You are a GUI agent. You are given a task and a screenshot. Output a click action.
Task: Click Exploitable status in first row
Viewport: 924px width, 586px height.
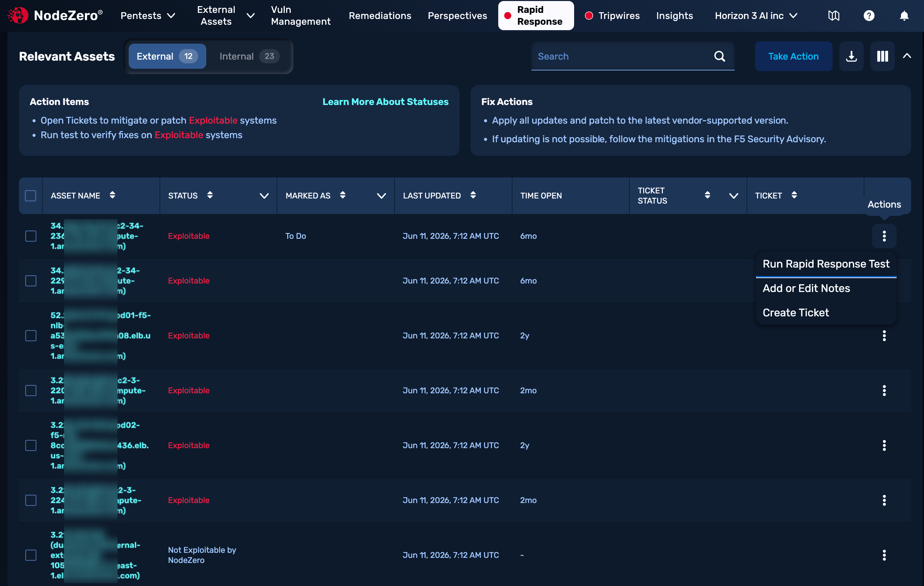[x=188, y=236]
